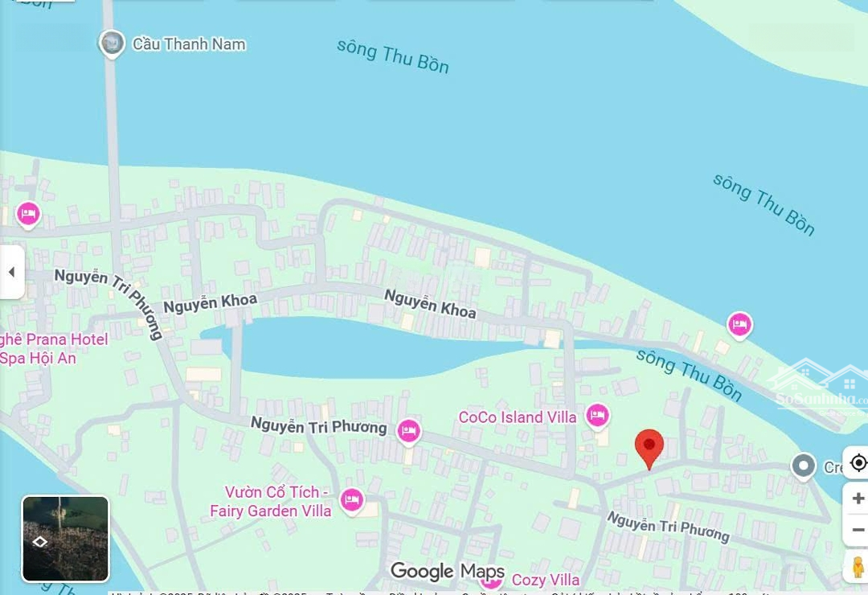Image resolution: width=868 pixels, height=595 pixels.
Task: Open the hotel pin at left edge
Action: pyautogui.click(x=28, y=215)
